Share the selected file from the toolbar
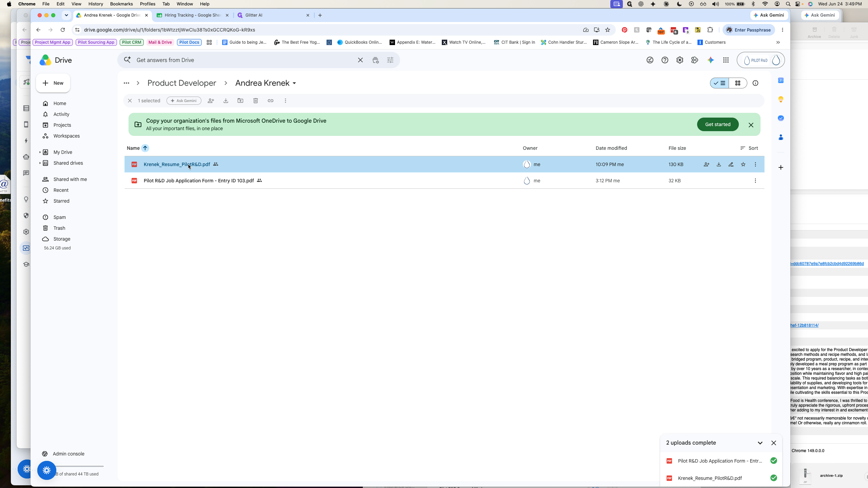868x488 pixels. (211, 101)
